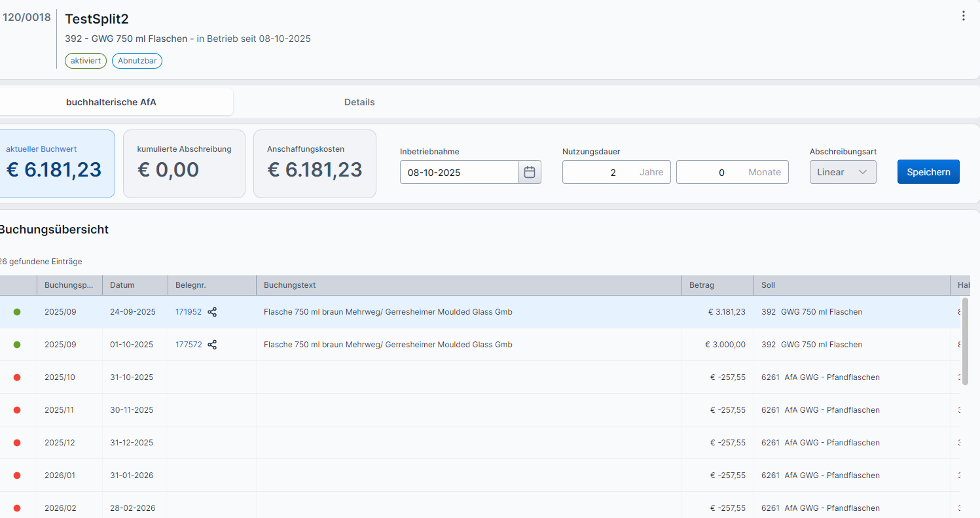Viewport: 980px width, 518px height.
Task: Click share icon next to Belegnr. 171952
Action: (212, 312)
